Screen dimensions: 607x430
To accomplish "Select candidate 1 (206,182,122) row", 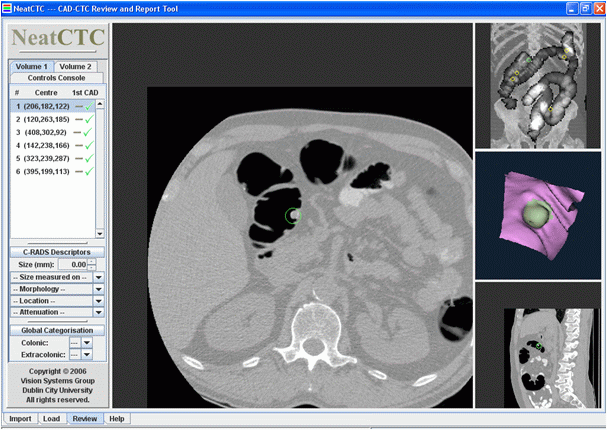I will (53, 106).
